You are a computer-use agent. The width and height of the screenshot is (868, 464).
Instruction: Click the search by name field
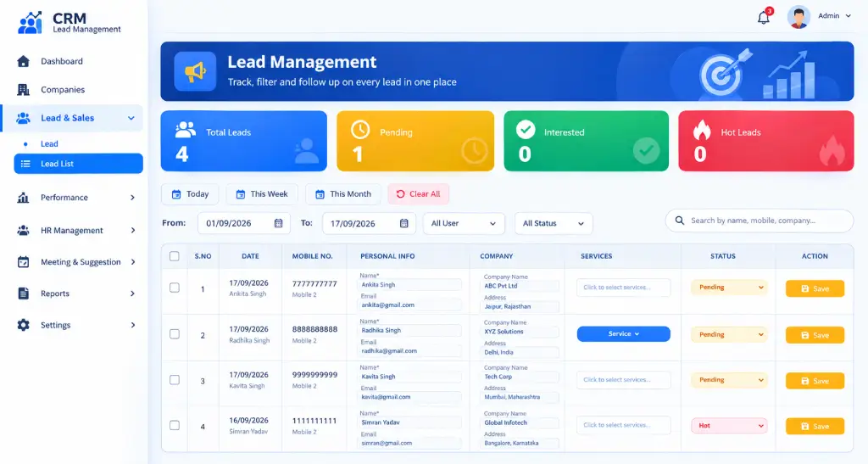point(759,221)
